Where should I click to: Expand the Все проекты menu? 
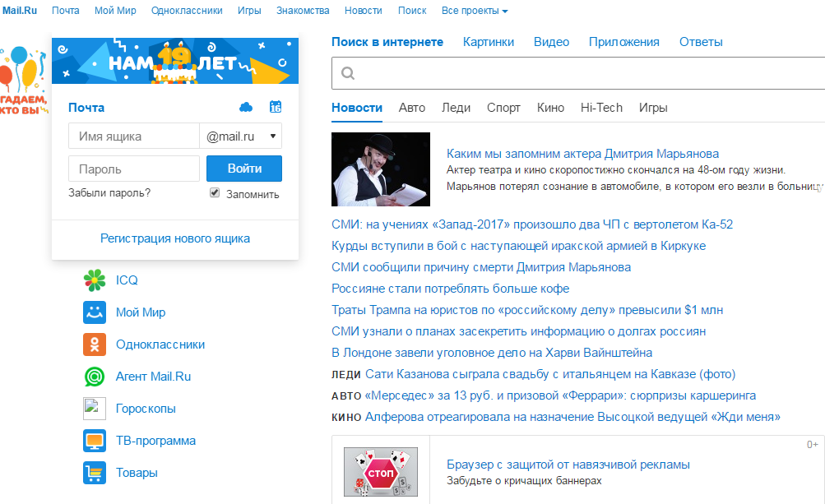pyautogui.click(x=475, y=11)
